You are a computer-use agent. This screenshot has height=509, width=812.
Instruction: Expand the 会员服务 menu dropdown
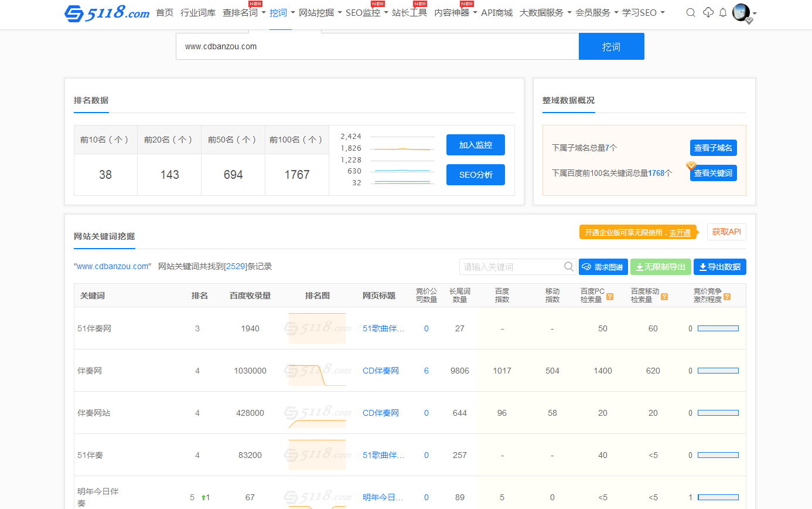click(616, 12)
